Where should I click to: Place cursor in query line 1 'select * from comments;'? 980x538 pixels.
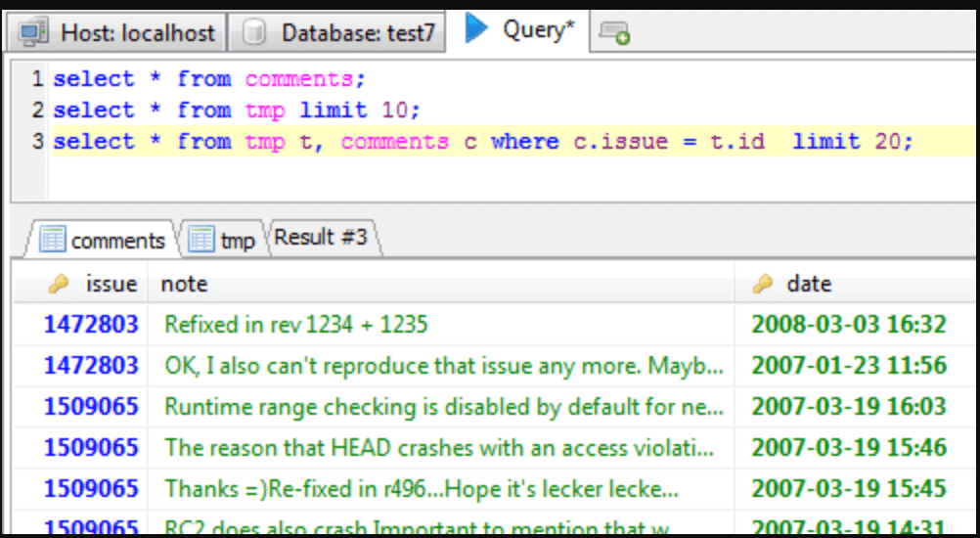[x=209, y=79]
